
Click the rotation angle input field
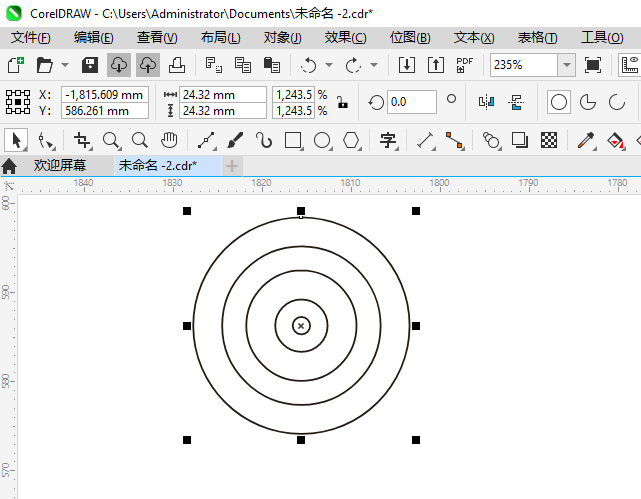click(411, 102)
